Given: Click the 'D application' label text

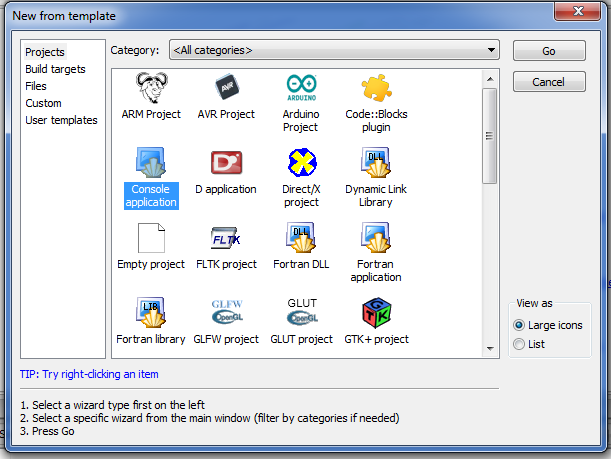Looking at the screenshot, I should (226, 189).
